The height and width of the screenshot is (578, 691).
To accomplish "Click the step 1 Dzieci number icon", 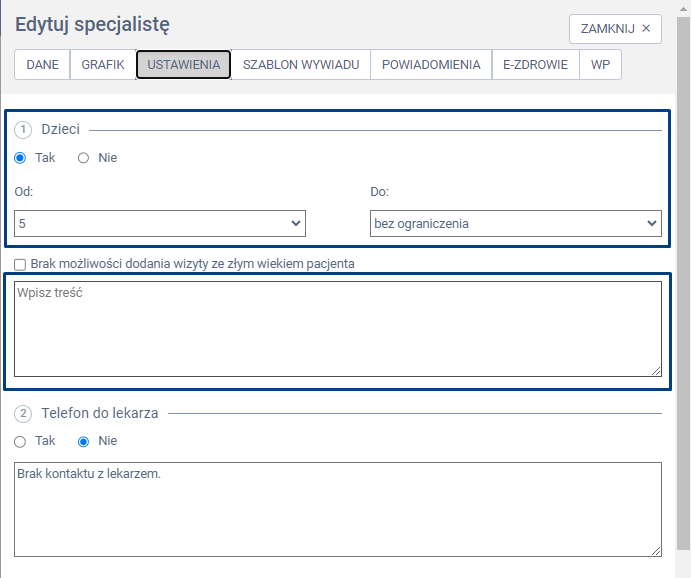I will [24, 130].
